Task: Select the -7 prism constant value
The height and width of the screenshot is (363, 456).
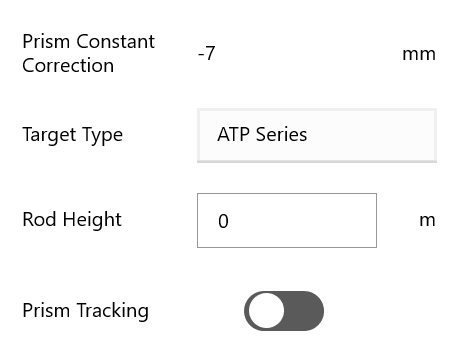Action: (x=206, y=53)
